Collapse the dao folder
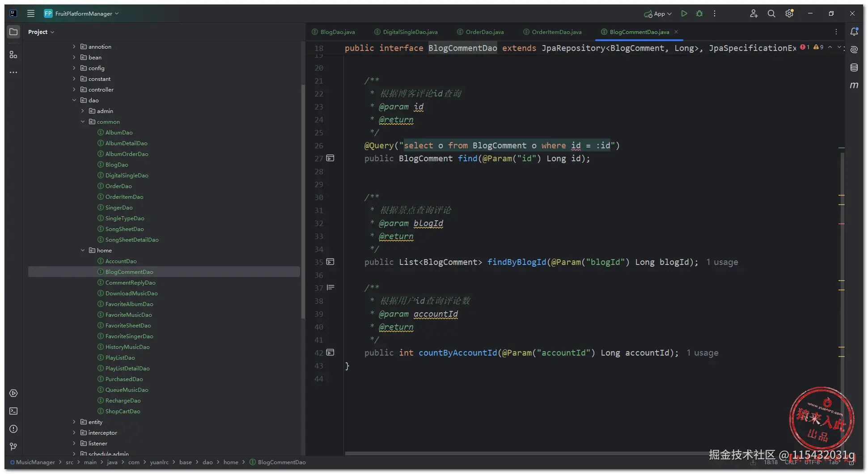Screen dimensions: 868x474 click(x=74, y=100)
